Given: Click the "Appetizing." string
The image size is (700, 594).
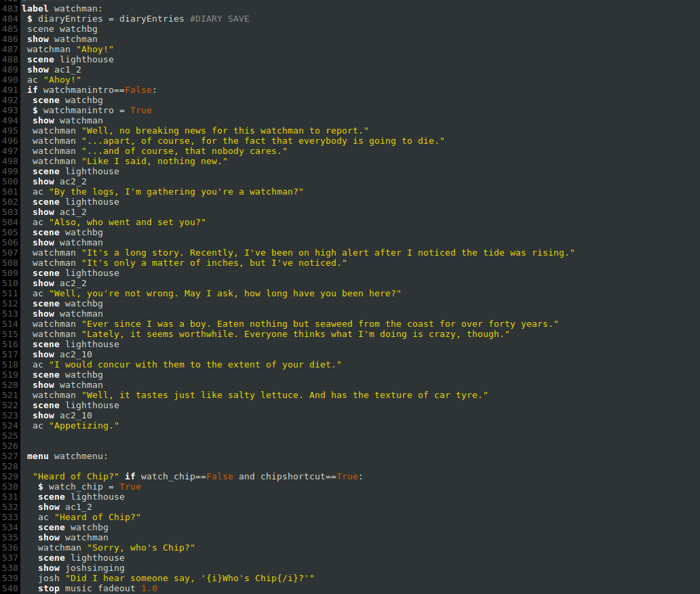Looking at the screenshot, I should click(84, 426).
